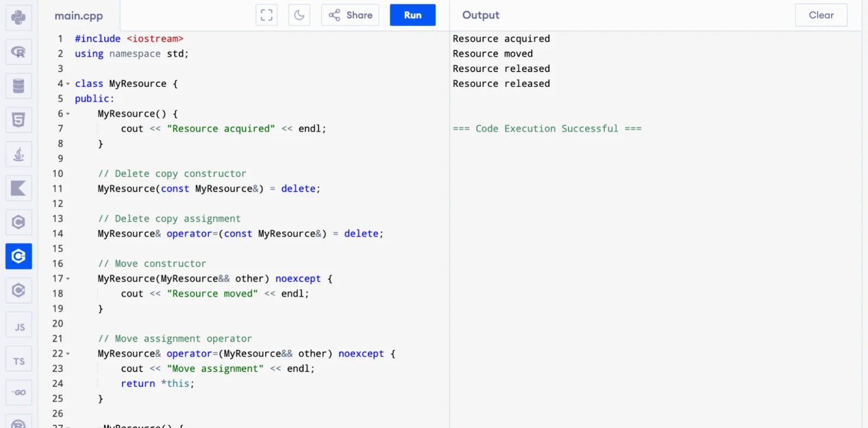Open the GO language compiler icon

click(x=18, y=393)
